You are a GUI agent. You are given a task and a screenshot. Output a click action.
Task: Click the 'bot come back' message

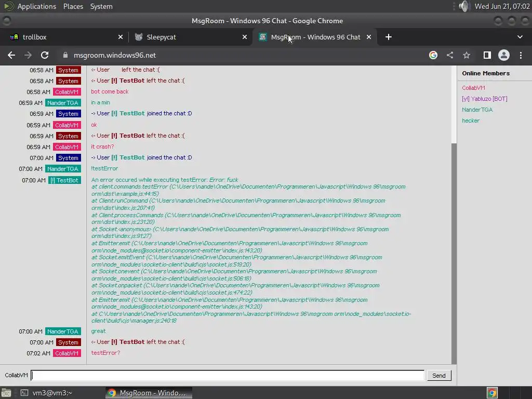tap(110, 91)
